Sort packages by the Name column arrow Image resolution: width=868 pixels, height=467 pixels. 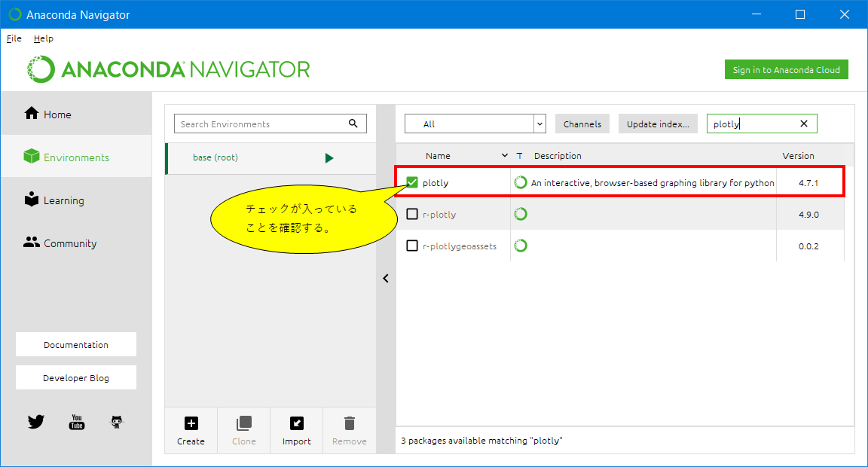pyautogui.click(x=504, y=155)
